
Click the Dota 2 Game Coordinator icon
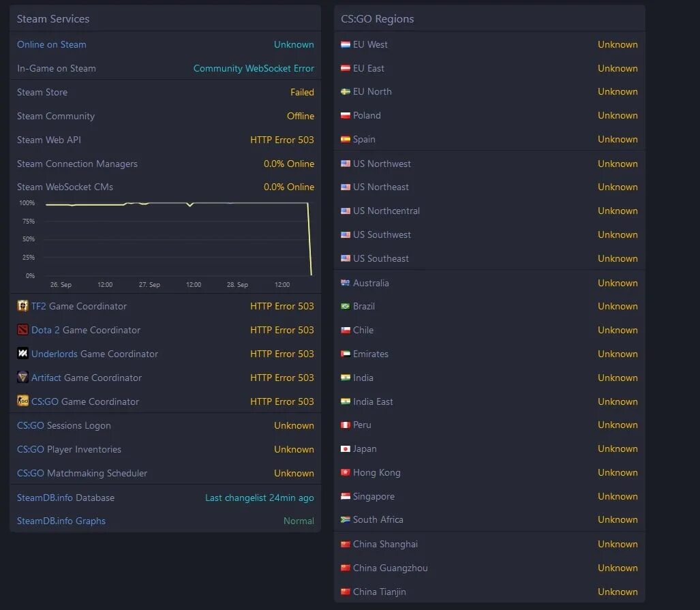coord(22,330)
